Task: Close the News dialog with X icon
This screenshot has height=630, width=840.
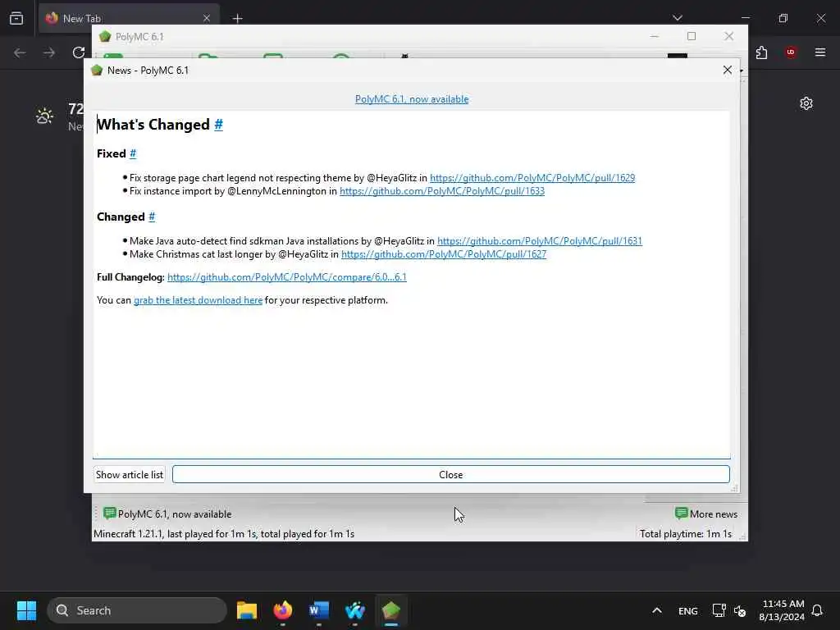Action: pos(727,71)
